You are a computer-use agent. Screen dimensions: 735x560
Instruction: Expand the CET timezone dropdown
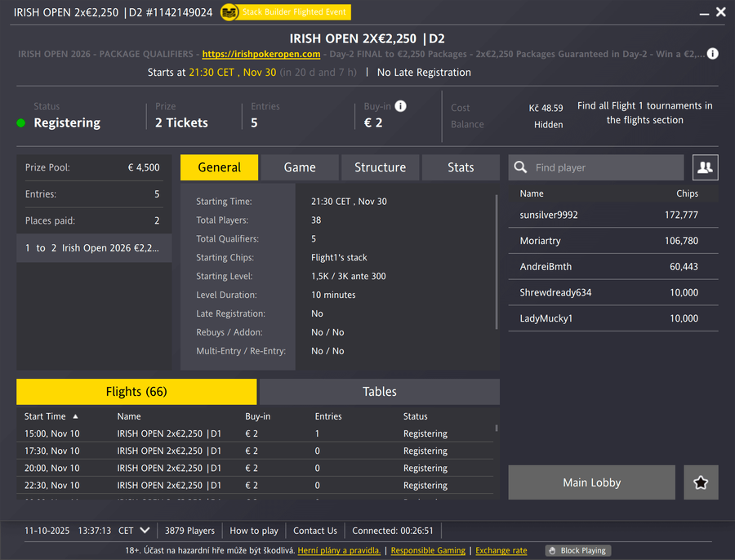145,531
